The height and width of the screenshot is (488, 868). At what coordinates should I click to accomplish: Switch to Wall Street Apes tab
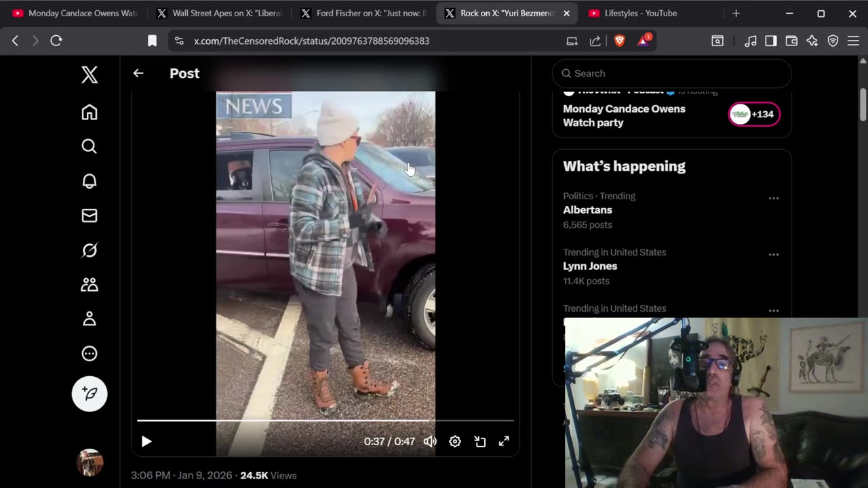point(220,13)
